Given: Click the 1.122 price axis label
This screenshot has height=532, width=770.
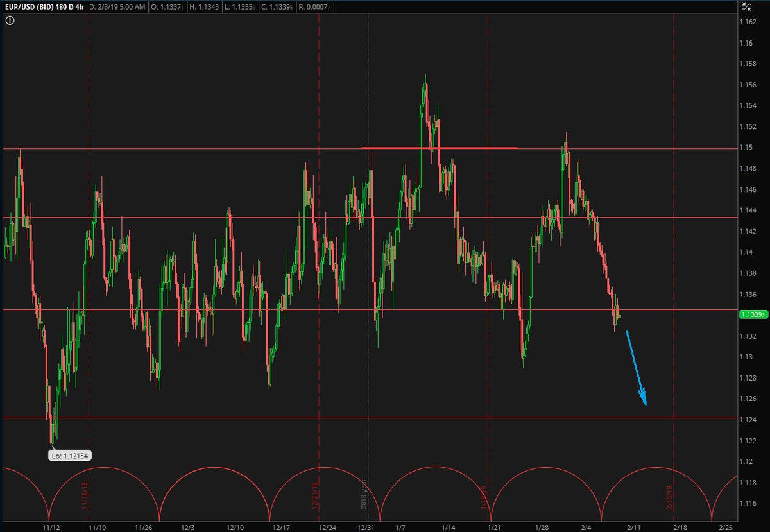Looking at the screenshot, I should (x=748, y=441).
